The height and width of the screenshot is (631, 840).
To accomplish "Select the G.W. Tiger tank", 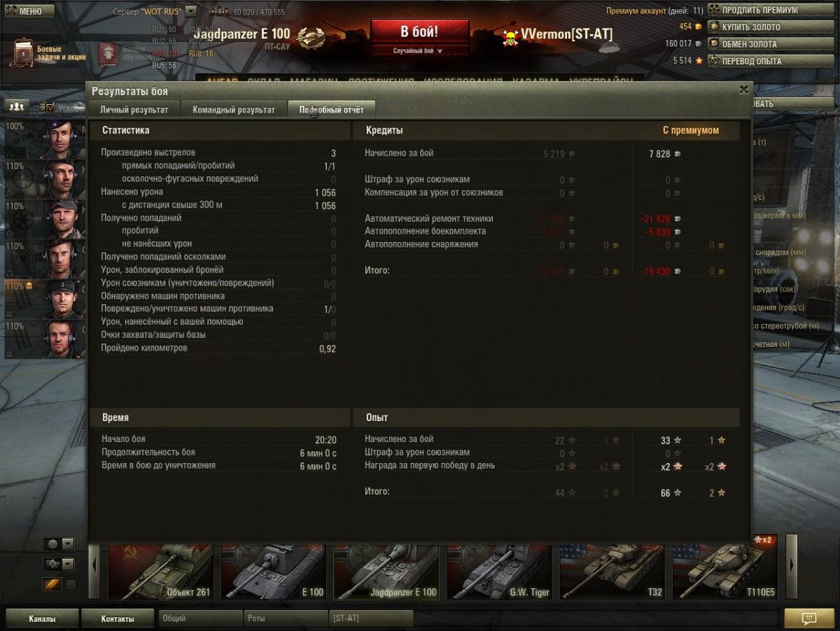I will (499, 572).
